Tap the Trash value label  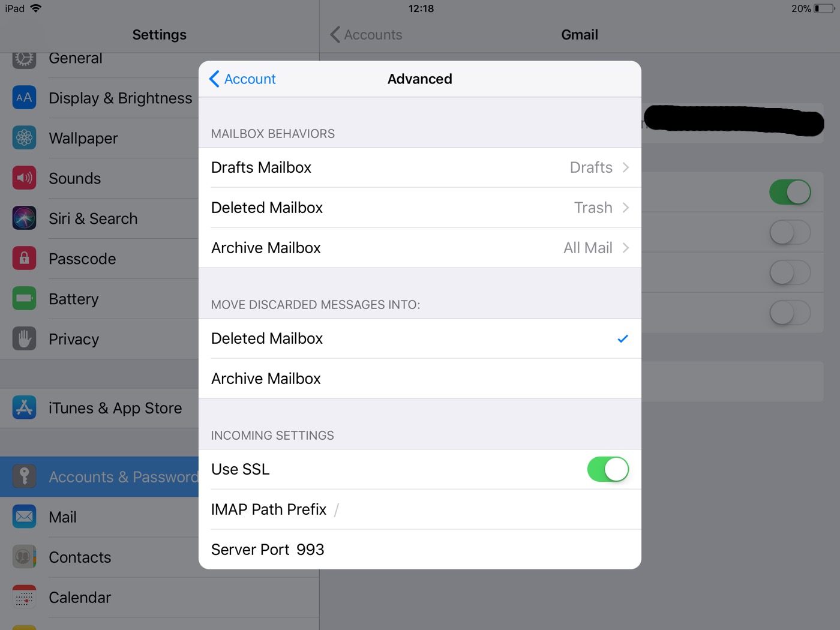[593, 208]
